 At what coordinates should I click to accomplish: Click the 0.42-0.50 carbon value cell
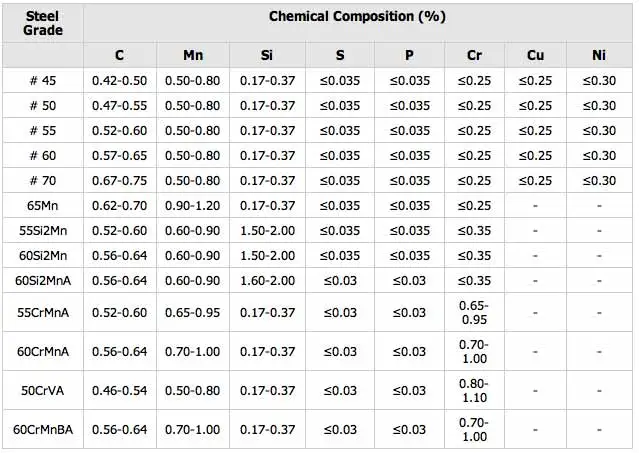tap(120, 81)
